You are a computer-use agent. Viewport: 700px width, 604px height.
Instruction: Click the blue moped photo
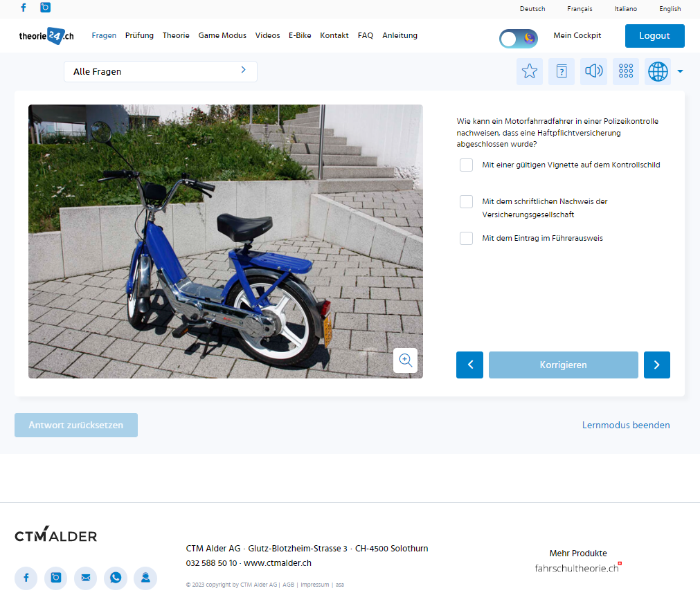pyautogui.click(x=226, y=241)
